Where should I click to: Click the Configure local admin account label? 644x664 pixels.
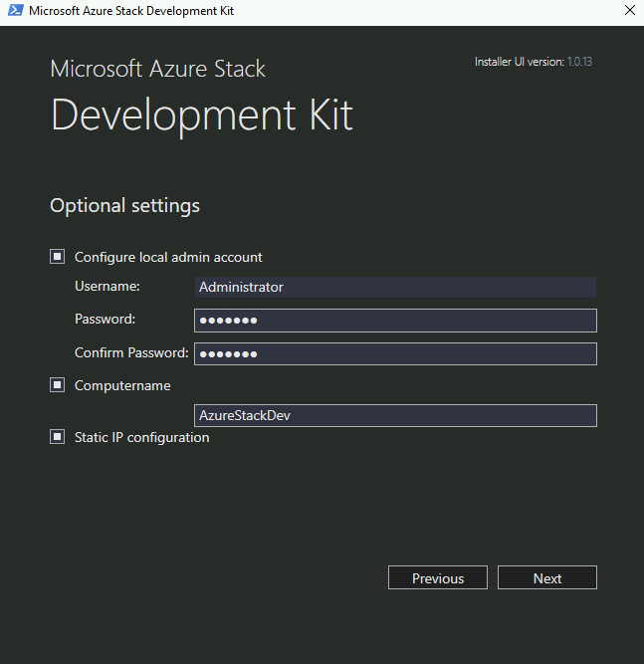[x=168, y=258]
